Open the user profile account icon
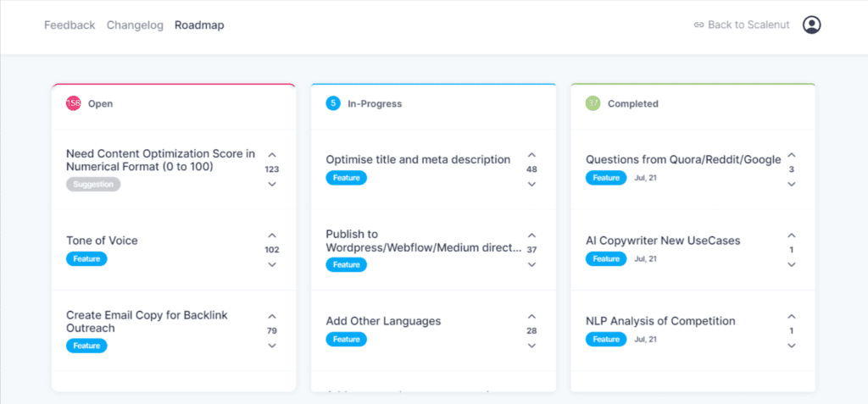The width and height of the screenshot is (868, 404). pos(812,25)
